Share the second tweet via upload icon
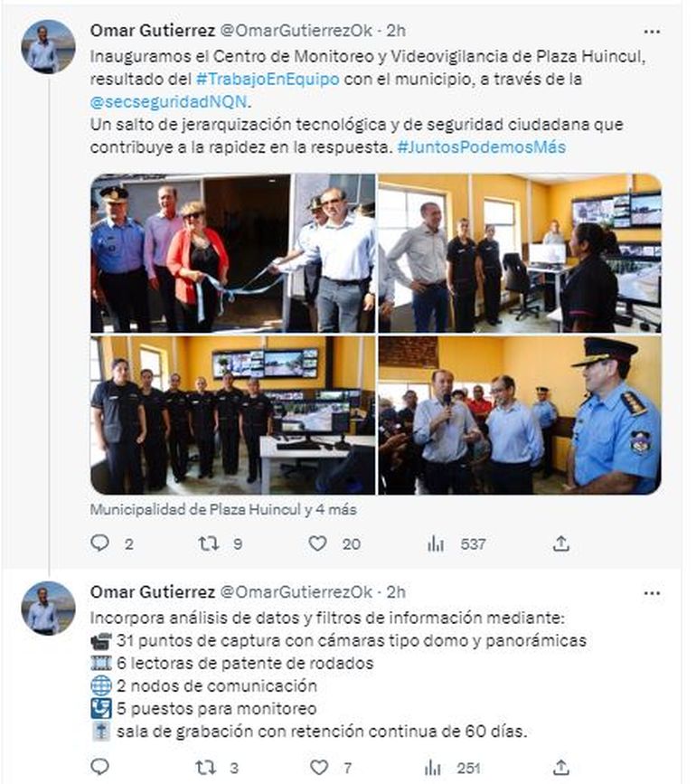This screenshot has height=784, width=696. 561,768
